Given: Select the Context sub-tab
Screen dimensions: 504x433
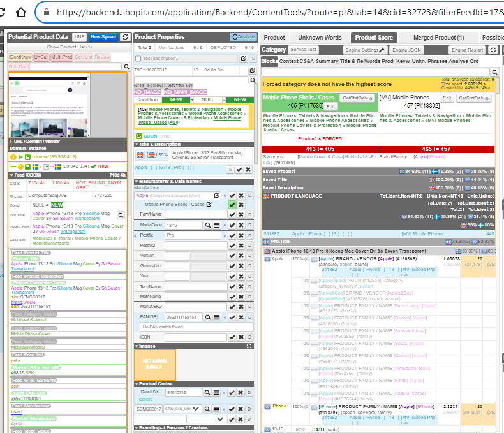Looking at the screenshot, I should pos(288,61).
